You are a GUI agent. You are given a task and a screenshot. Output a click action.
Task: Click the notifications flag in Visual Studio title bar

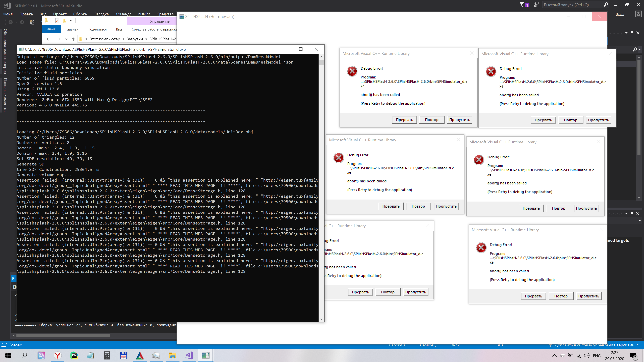click(522, 5)
